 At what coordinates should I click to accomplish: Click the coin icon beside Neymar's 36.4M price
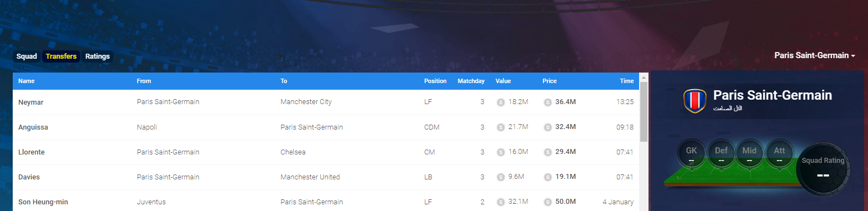click(547, 102)
